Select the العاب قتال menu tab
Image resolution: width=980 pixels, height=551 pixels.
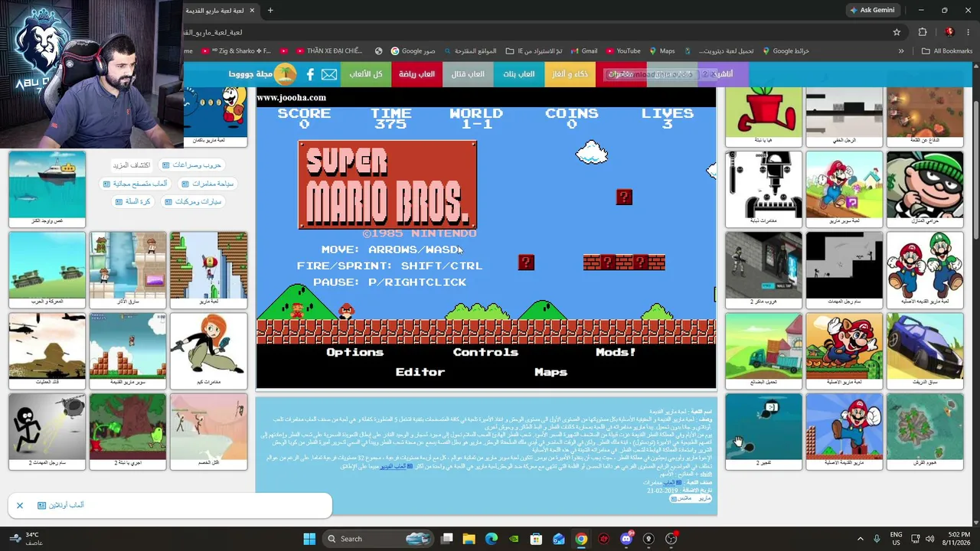pyautogui.click(x=468, y=74)
